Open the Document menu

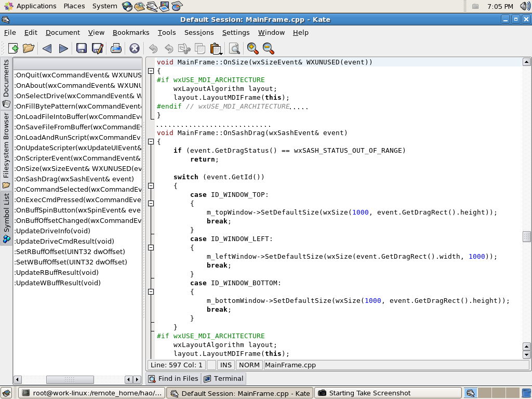click(x=63, y=33)
